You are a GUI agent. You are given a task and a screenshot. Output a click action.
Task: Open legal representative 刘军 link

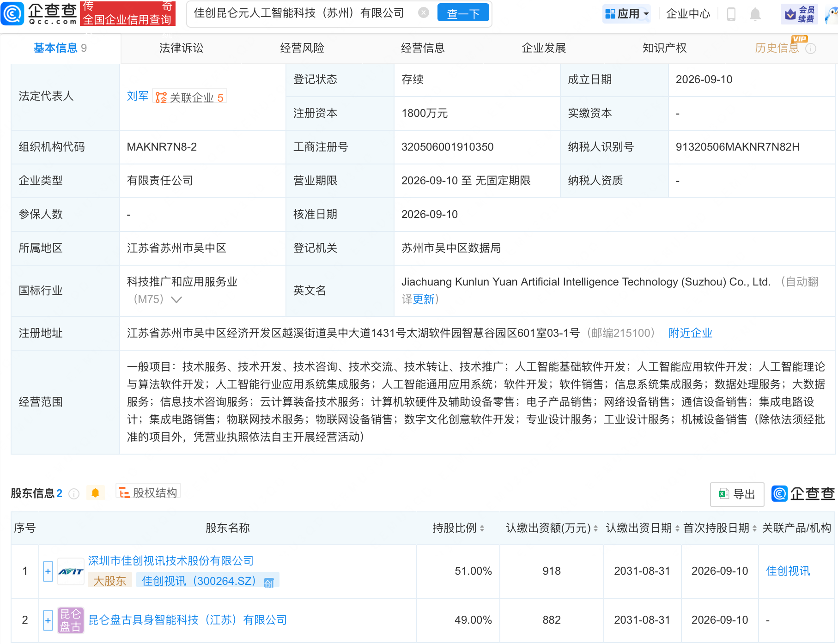pos(138,96)
